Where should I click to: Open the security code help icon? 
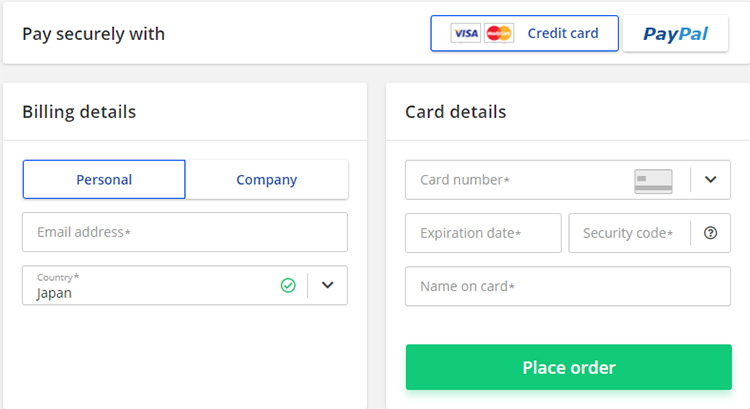[710, 233]
